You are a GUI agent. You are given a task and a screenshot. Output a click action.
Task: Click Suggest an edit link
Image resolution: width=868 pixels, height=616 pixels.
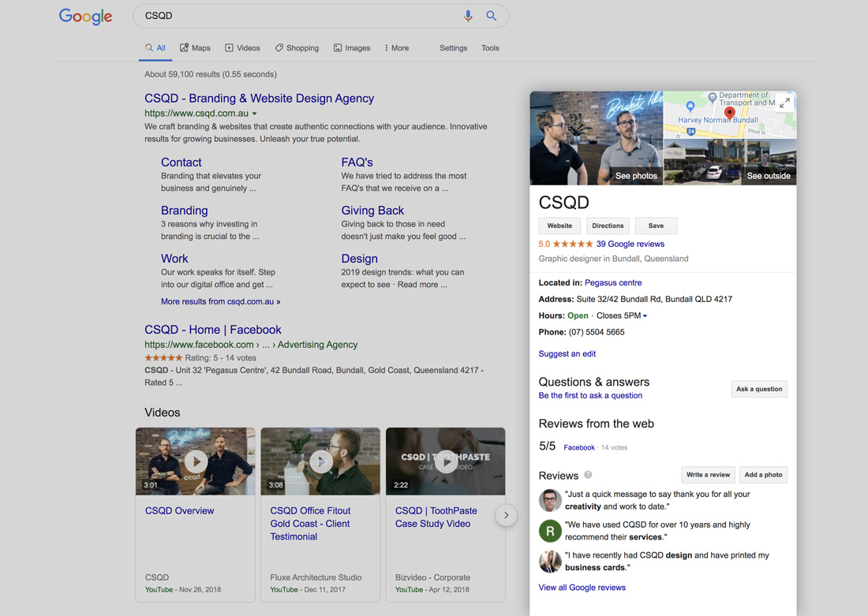point(567,353)
